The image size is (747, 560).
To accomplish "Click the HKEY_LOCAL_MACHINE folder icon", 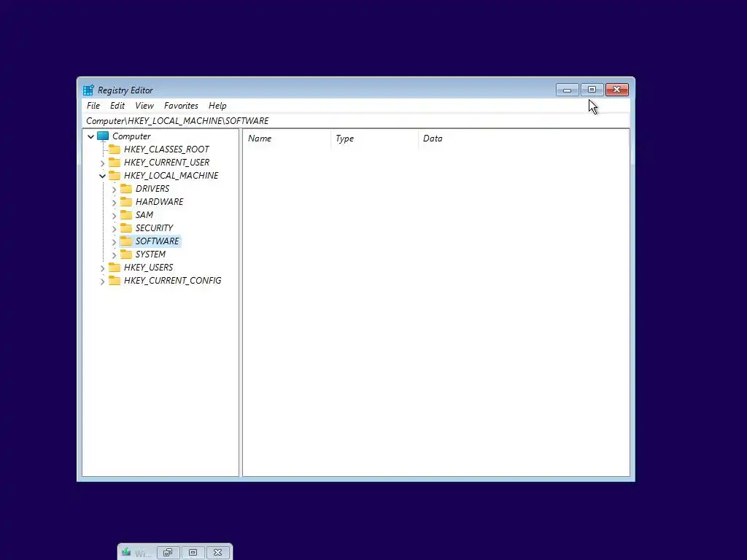I will tap(115, 176).
